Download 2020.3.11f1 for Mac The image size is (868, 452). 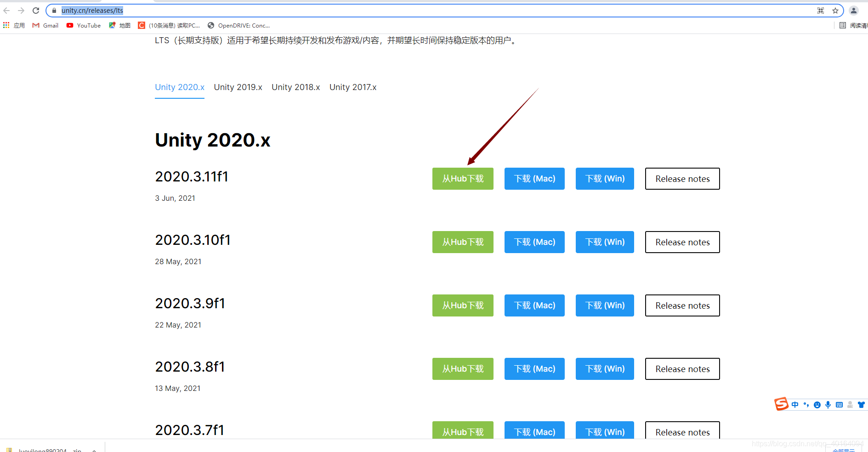point(534,179)
